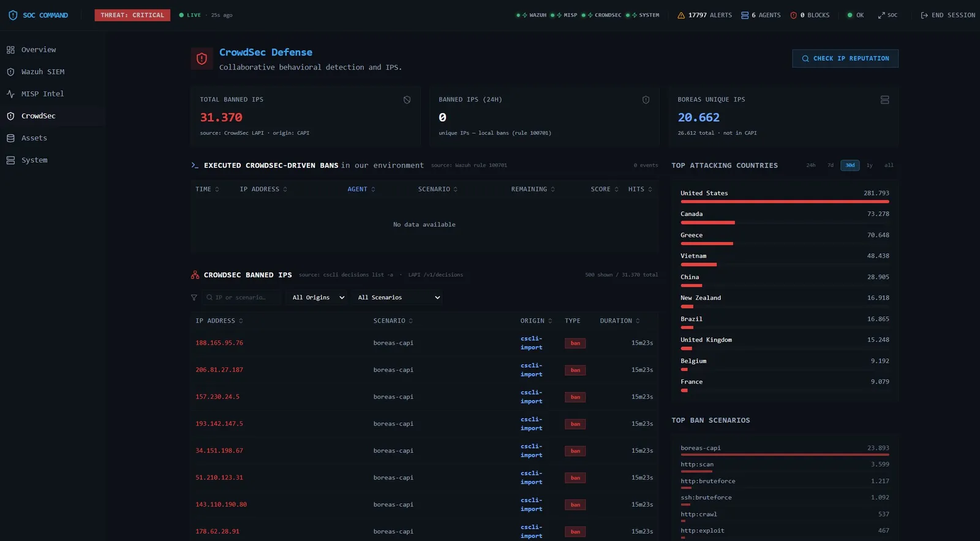The width and height of the screenshot is (980, 541).
Task: Click the MISP status indicator
Action: pyautogui.click(x=563, y=15)
